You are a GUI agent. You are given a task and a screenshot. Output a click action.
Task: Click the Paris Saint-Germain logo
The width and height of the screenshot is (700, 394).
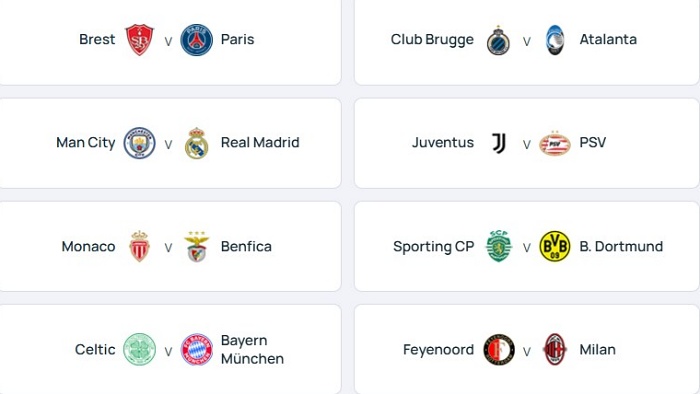tap(196, 40)
